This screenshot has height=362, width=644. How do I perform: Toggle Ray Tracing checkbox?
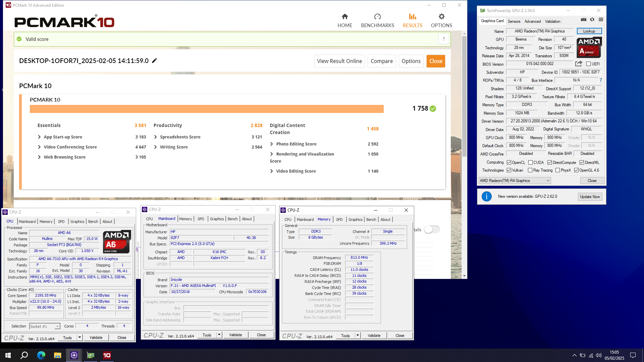pyautogui.click(x=530, y=170)
